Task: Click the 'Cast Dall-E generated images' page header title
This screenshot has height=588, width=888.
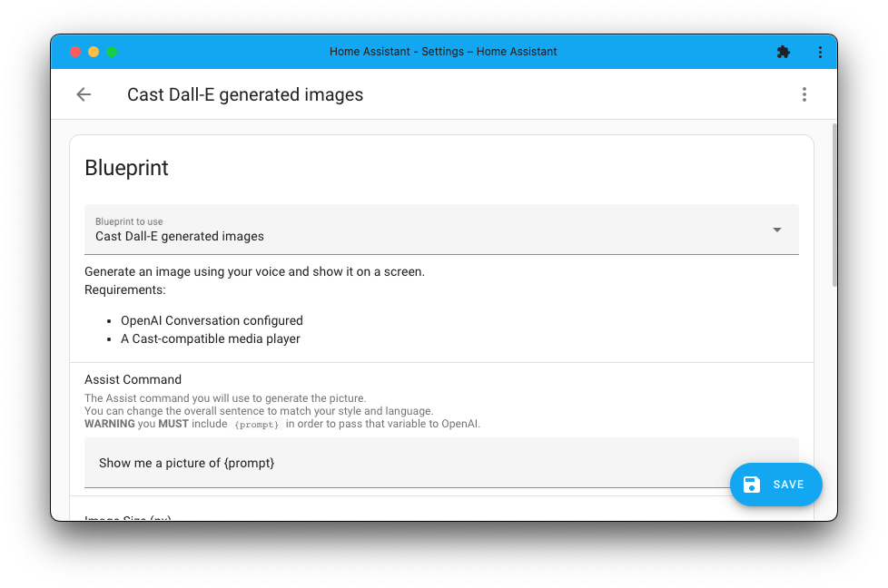Action: [x=245, y=94]
